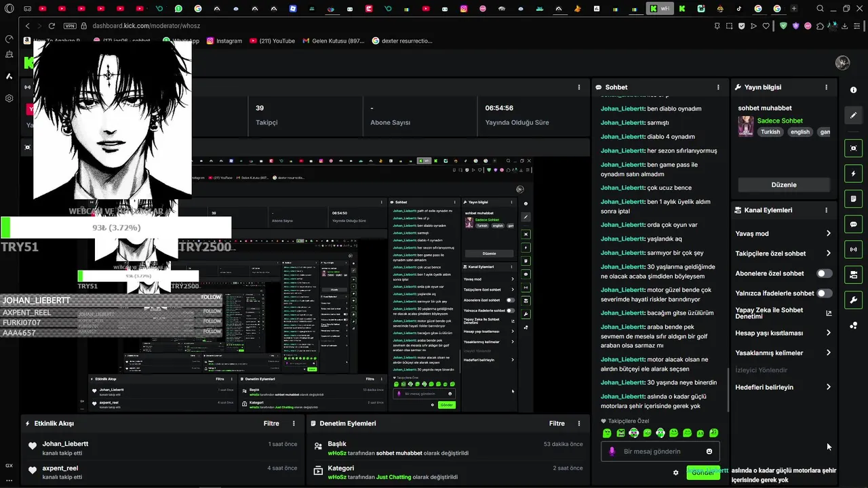Open (211) YouTube bookmark
The height and width of the screenshot is (488, 868).
[x=272, y=41]
